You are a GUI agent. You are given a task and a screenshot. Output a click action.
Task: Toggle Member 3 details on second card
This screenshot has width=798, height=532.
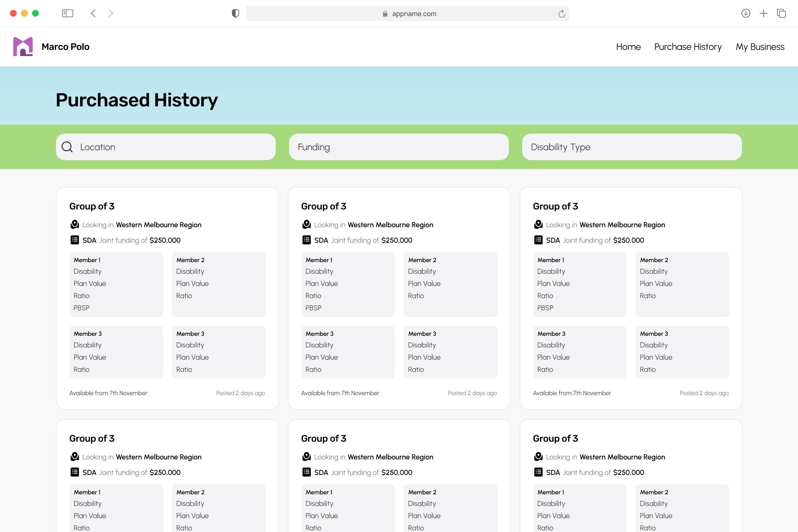click(320, 334)
